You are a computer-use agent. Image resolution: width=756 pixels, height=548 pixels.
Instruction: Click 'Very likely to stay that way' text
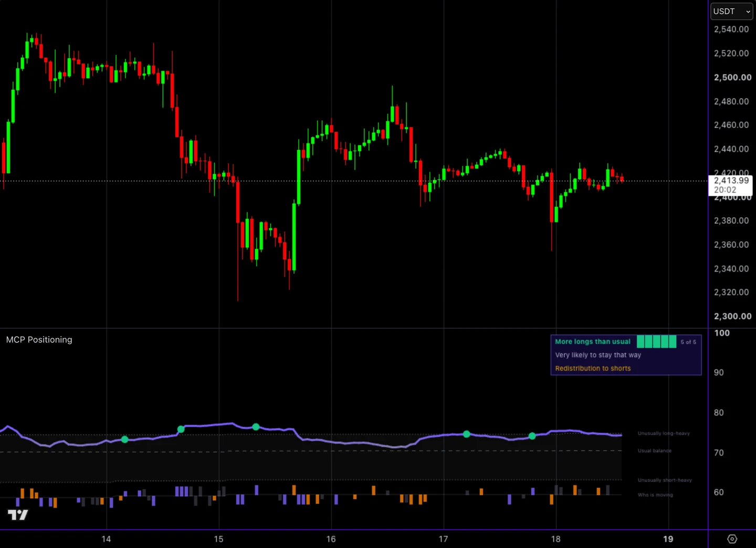point(598,355)
